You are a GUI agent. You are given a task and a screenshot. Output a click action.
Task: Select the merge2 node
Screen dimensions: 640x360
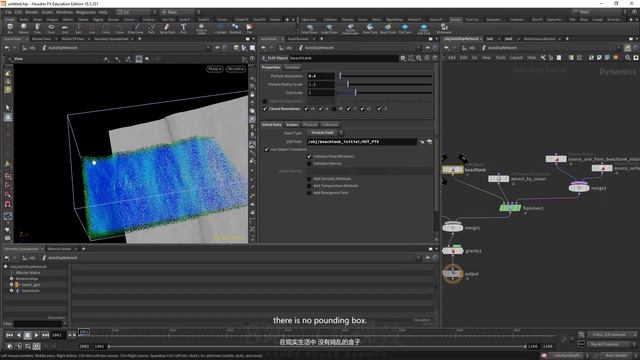[579, 188]
